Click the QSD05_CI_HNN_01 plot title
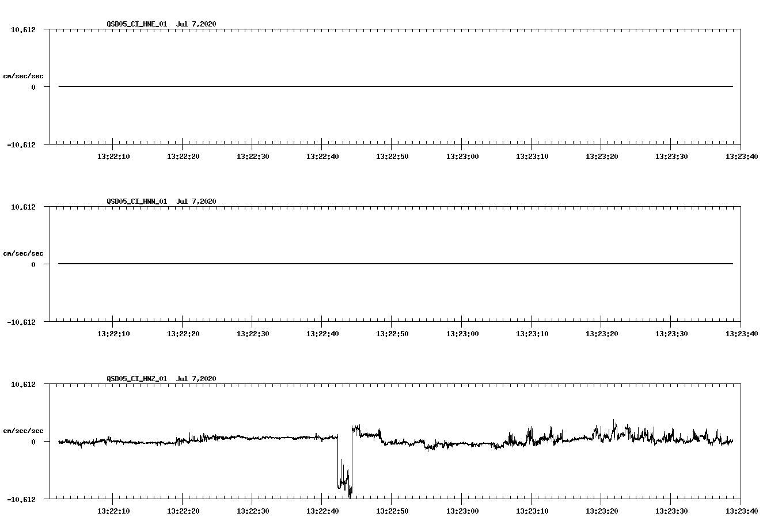 click(136, 202)
